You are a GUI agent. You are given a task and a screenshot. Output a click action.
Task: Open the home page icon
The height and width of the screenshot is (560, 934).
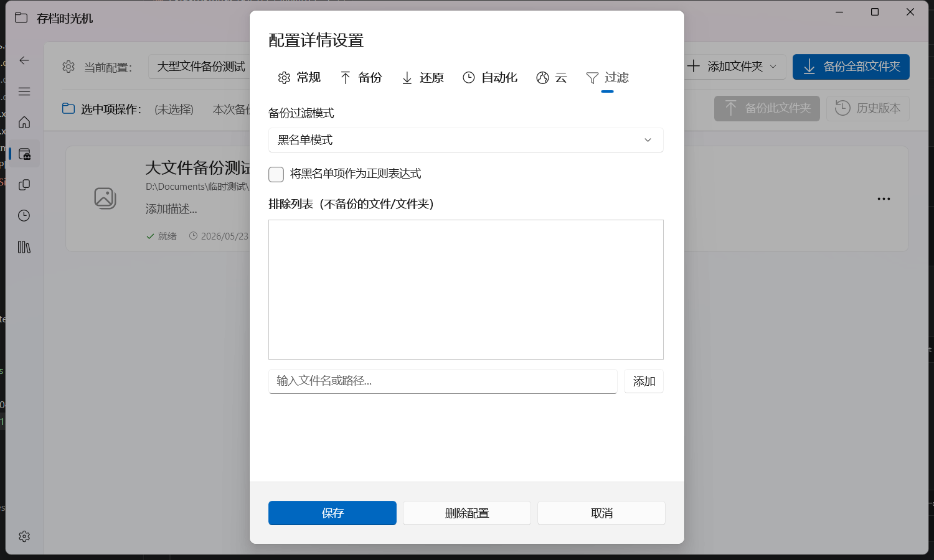[24, 123]
